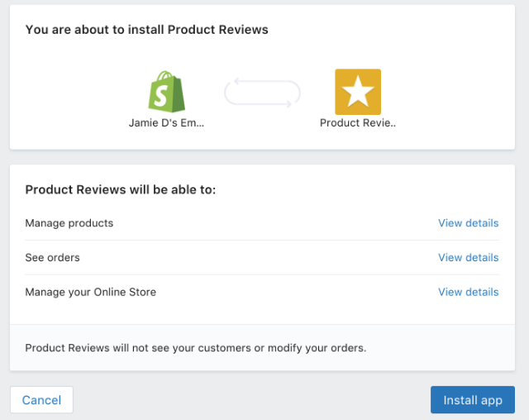View details for Manage your Online Store
This screenshot has height=420, width=529.
[469, 292]
